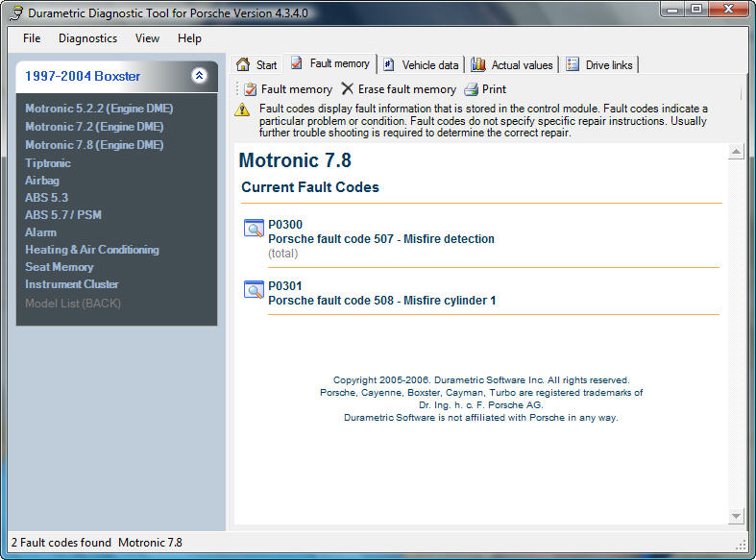
Task: Open the File menu
Action: coord(32,38)
